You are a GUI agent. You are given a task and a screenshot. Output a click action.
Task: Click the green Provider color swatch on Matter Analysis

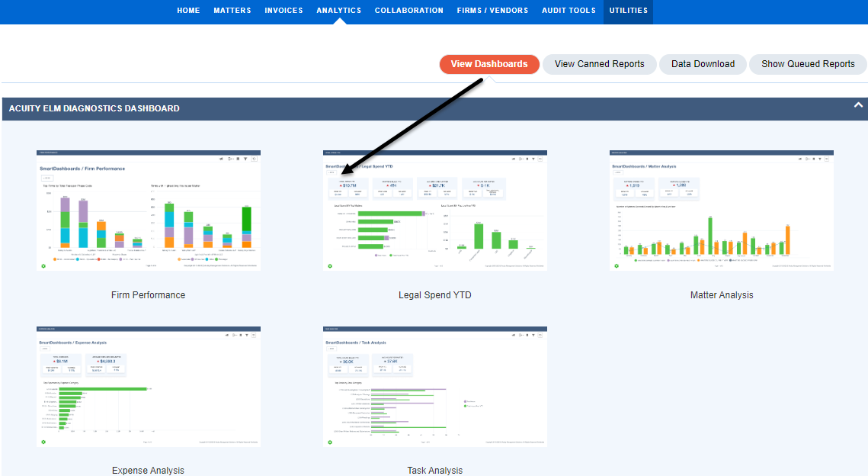636,260
